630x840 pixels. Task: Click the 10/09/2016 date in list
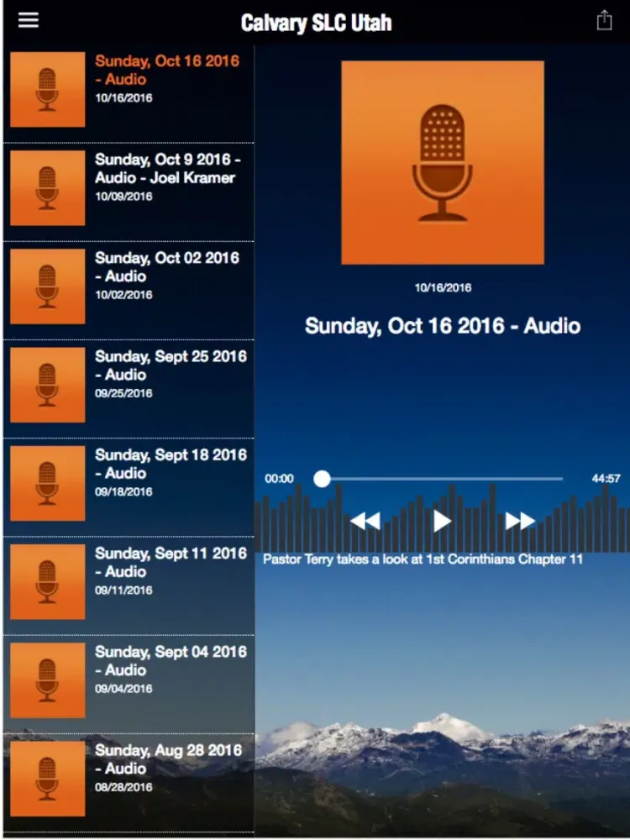pos(123,196)
